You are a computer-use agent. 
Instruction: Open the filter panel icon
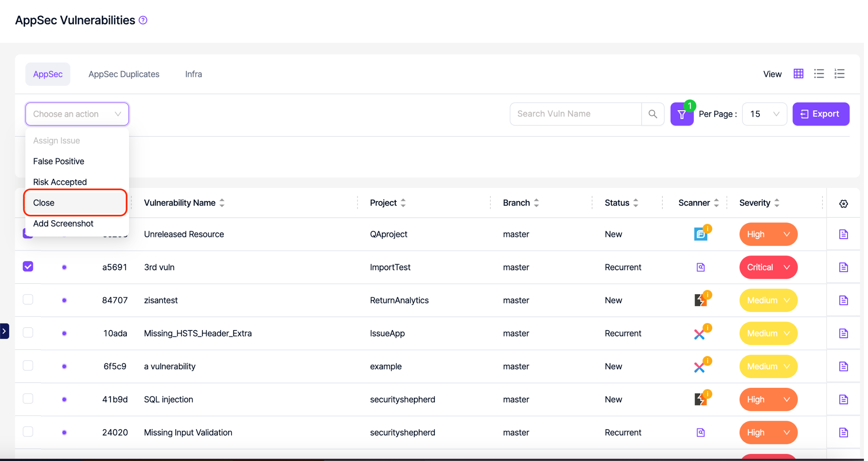click(x=681, y=114)
